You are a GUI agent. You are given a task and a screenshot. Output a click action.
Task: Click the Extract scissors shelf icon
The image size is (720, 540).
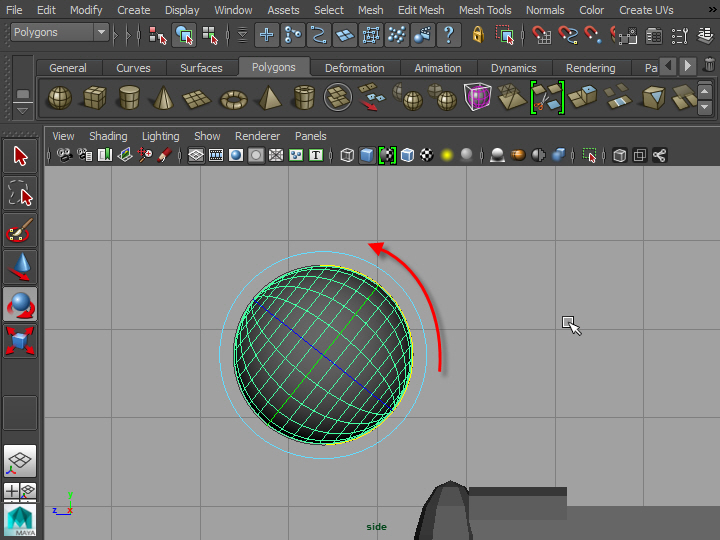tap(547, 97)
